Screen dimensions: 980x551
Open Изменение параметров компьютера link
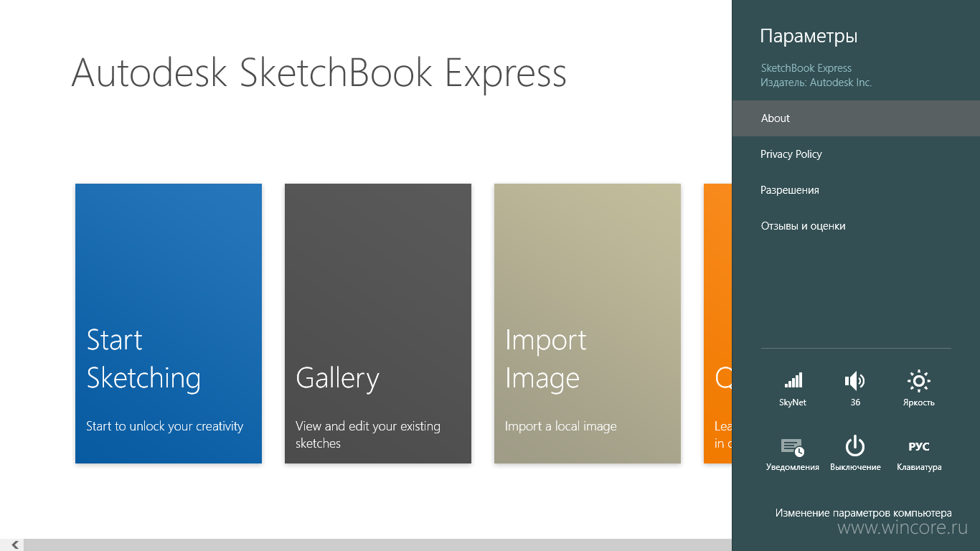click(864, 513)
